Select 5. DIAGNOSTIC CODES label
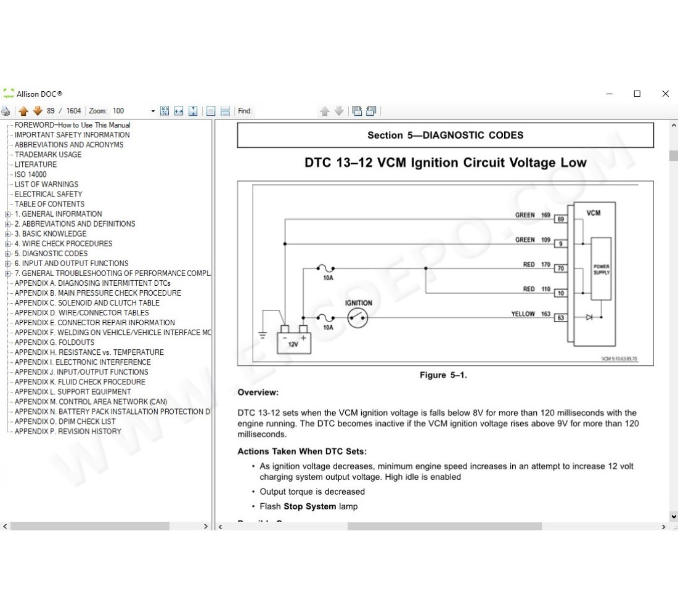 51,254
